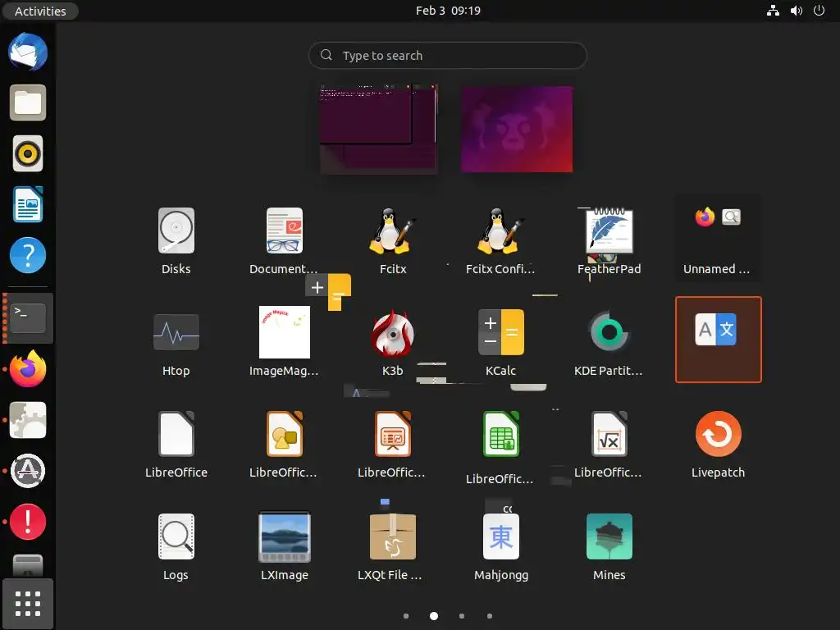The image size is (840, 630).
Task: Open the Livepatch app
Action: pos(718,444)
